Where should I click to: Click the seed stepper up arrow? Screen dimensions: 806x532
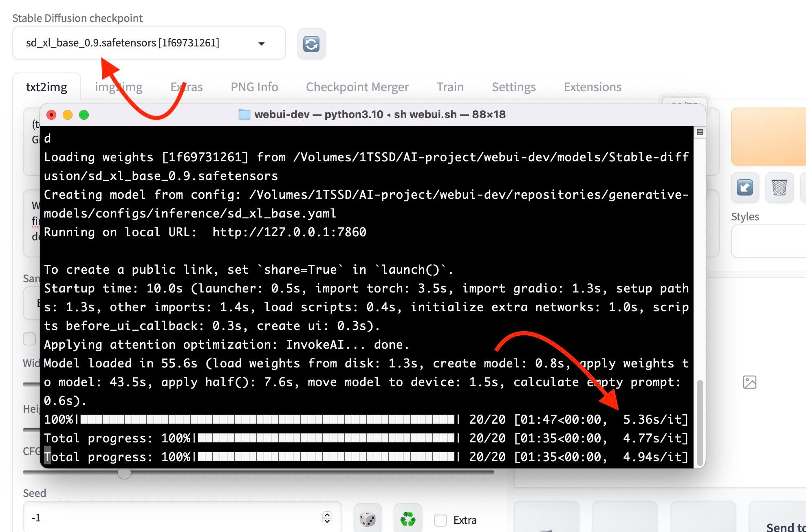click(x=327, y=514)
